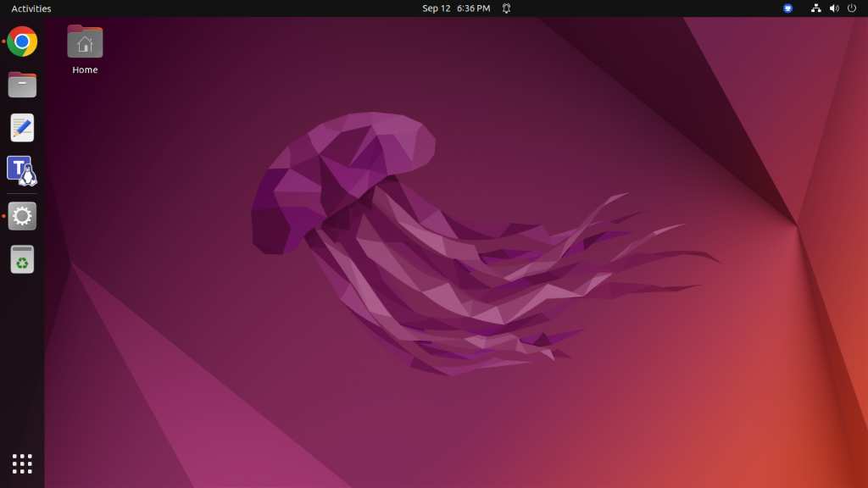868x488 pixels.
Task: Open the power system menu icon
Action: (852, 8)
